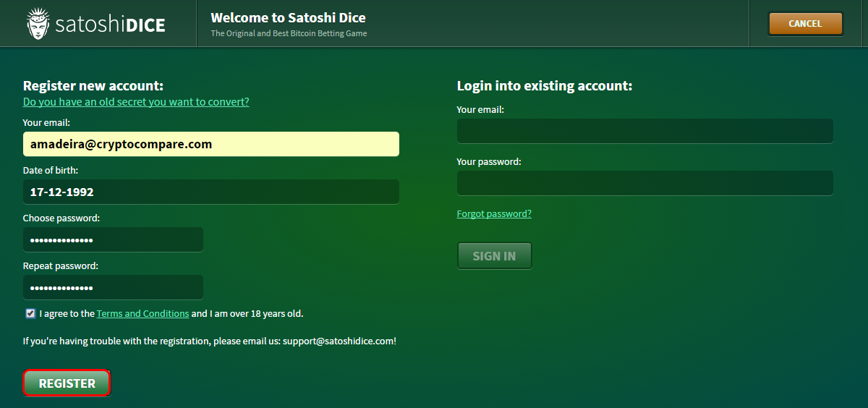Click the Date of birth field
Screen dimensions: 868x408
211,192
